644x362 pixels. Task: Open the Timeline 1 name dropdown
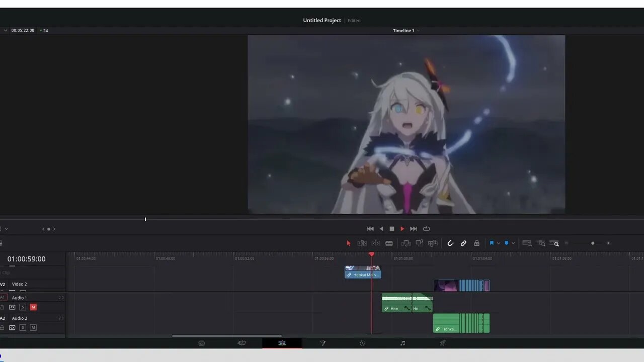[418, 31]
